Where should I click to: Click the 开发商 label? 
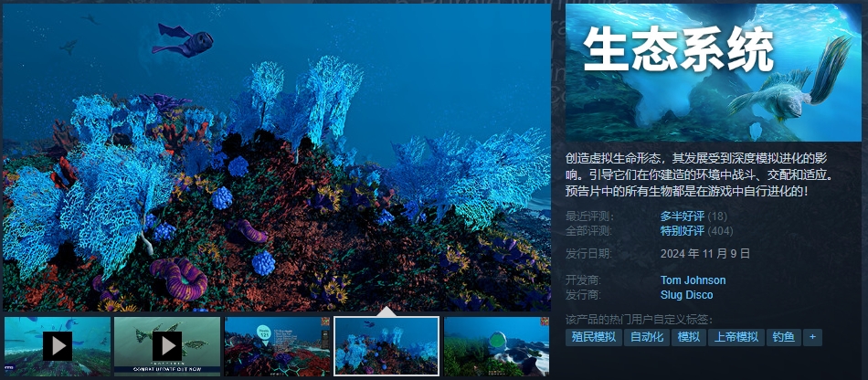(585, 280)
